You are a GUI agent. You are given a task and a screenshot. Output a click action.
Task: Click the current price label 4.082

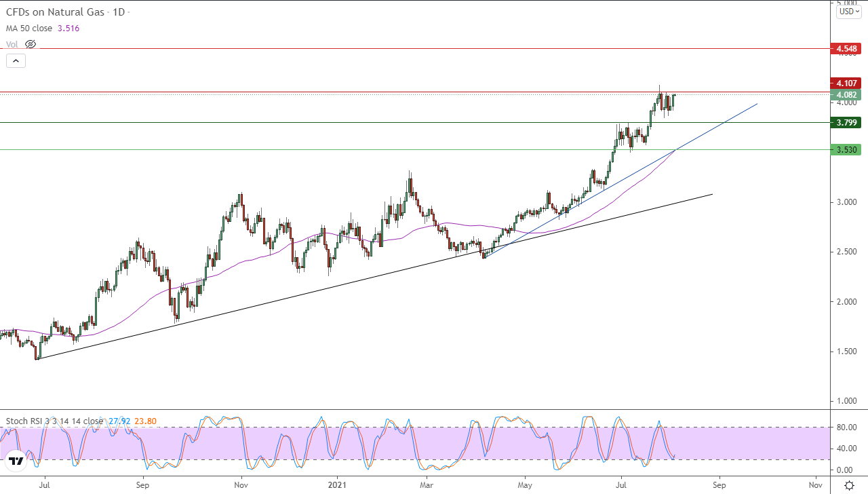pos(846,94)
